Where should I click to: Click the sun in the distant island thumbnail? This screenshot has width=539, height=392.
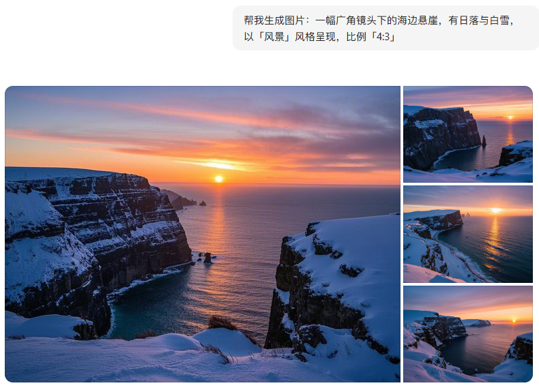[514, 321]
